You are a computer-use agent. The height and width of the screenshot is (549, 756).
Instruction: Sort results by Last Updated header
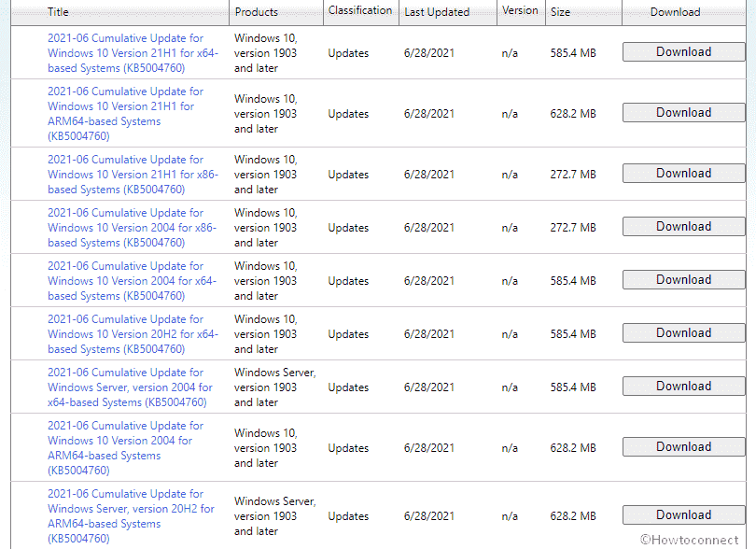point(437,12)
